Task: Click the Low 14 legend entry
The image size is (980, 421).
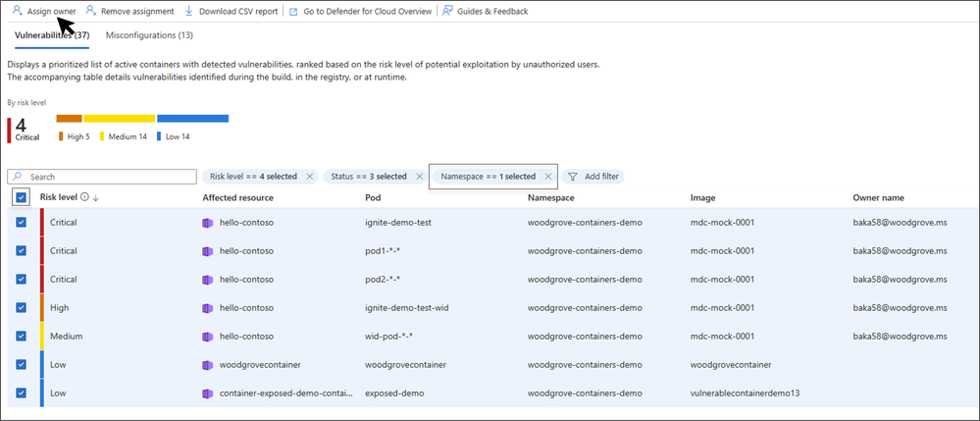Action: click(174, 136)
